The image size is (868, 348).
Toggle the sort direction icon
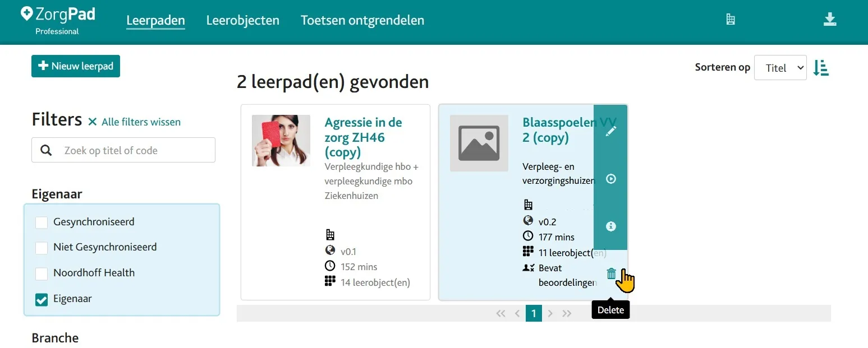click(821, 68)
